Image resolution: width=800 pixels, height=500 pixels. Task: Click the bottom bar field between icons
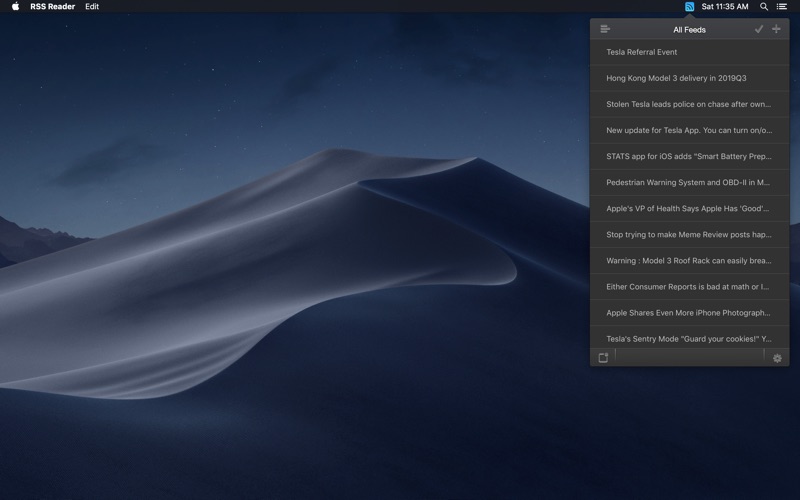coord(689,356)
